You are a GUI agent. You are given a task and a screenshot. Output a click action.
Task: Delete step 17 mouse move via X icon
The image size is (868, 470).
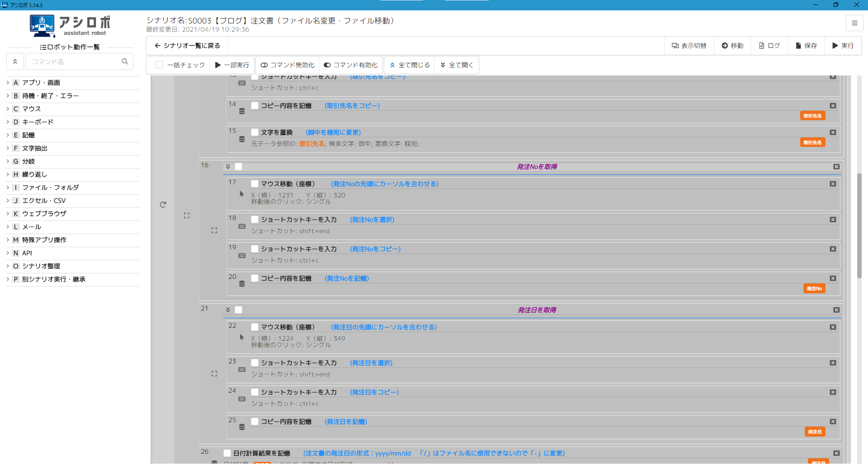(833, 184)
